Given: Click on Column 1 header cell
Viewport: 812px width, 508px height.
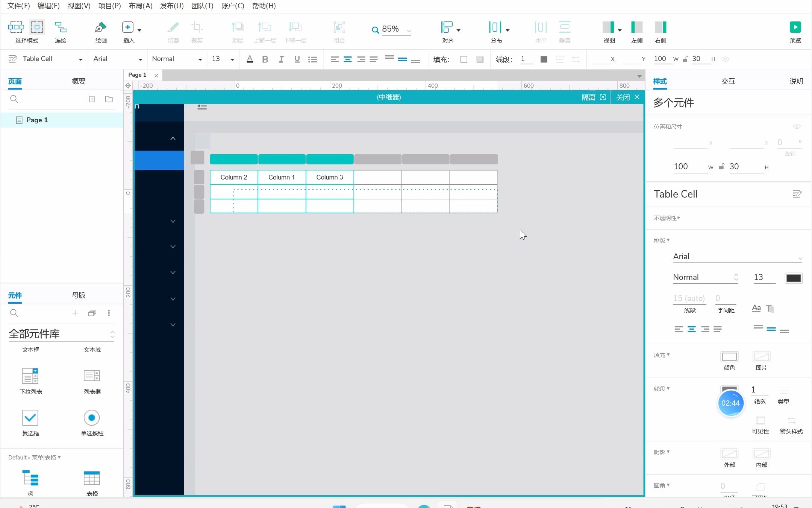Looking at the screenshot, I should (282, 177).
